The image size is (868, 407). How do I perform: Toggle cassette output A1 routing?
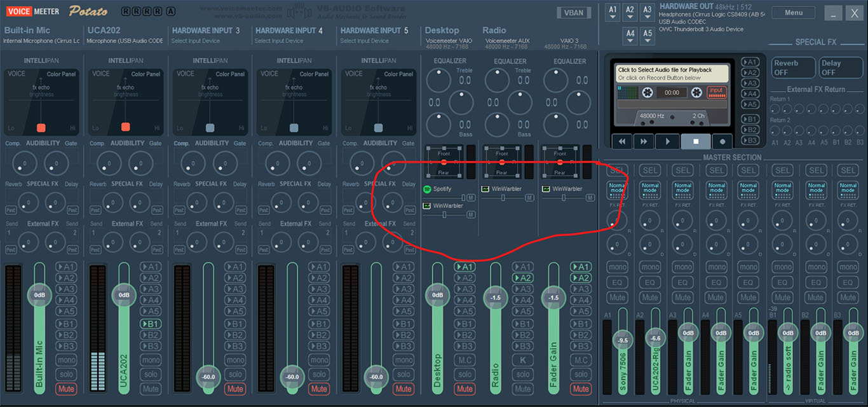point(750,62)
